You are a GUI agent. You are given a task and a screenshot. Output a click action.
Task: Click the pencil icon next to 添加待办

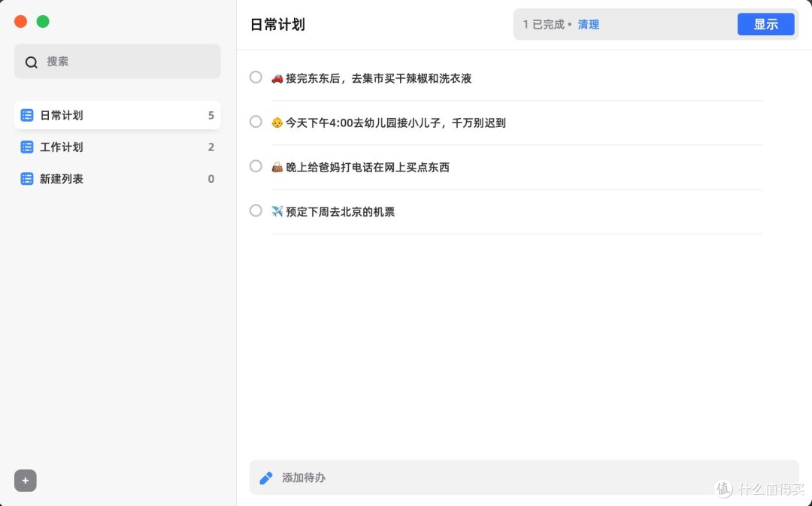(x=265, y=478)
